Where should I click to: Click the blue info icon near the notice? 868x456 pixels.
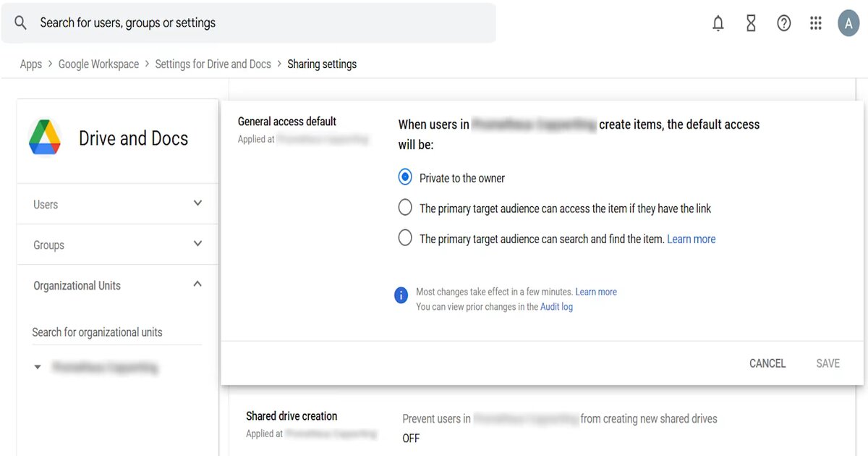[401, 295]
